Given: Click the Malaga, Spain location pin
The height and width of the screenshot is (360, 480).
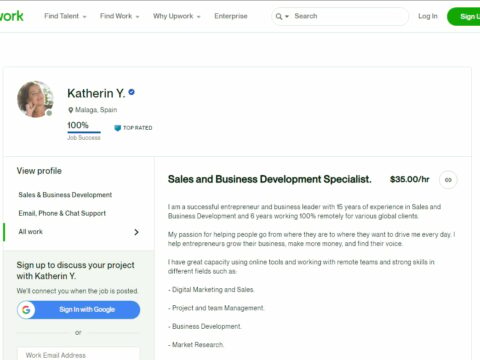Looking at the screenshot, I should [x=71, y=110].
